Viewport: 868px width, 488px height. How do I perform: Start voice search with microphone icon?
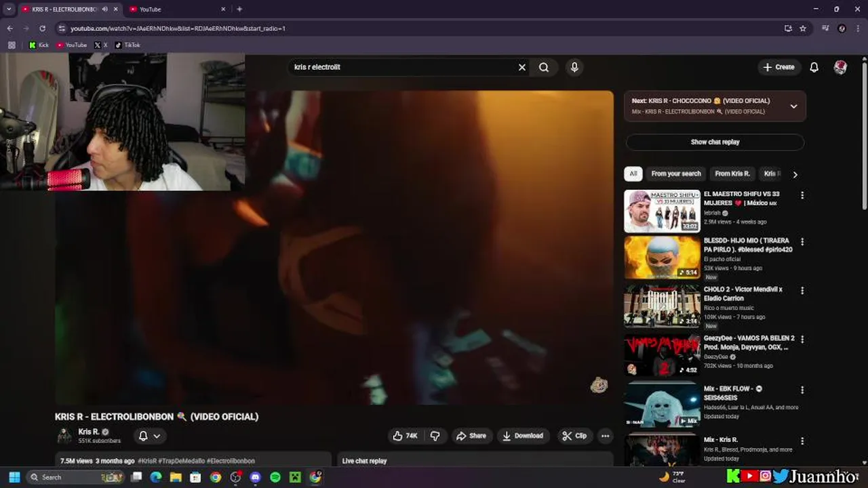tap(574, 67)
